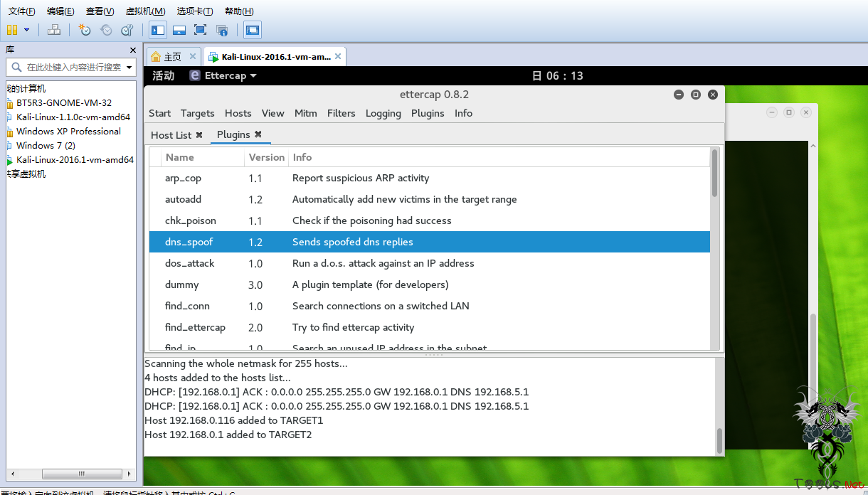Close the Plugins tab

[258, 134]
